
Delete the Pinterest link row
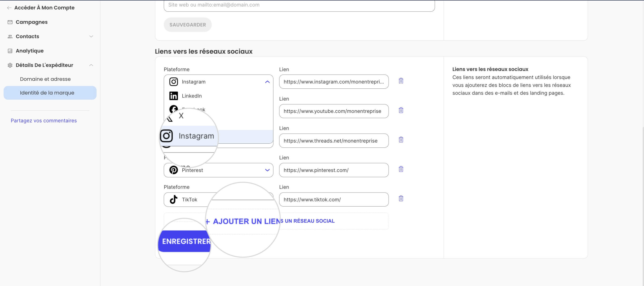(x=401, y=169)
